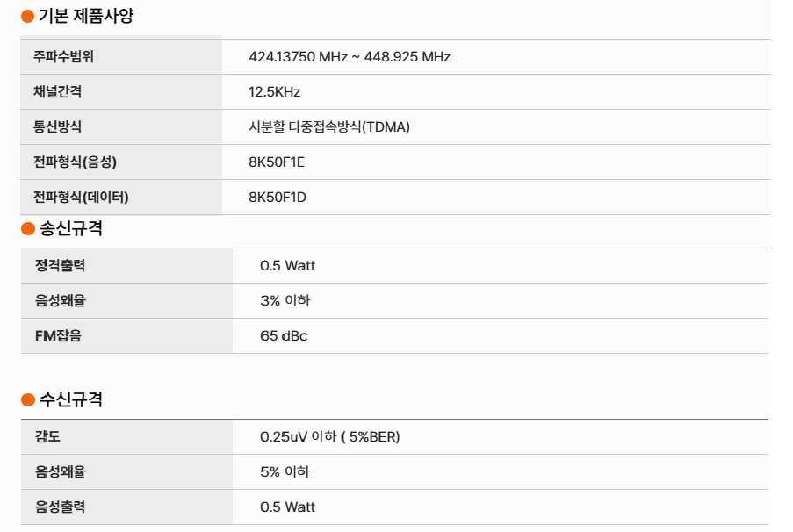Click the 전파형식(음성) label
This screenshot has height=532, width=793.
point(75,162)
